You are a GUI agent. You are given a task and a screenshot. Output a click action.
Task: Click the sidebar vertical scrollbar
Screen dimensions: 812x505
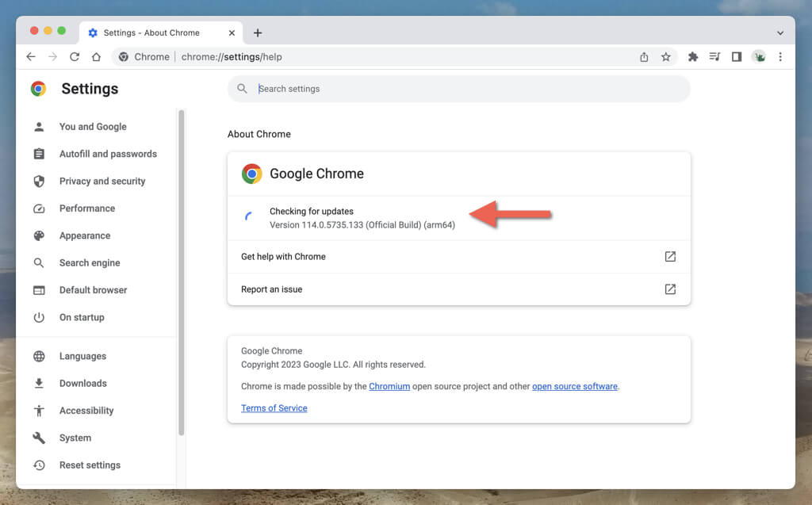point(182,270)
